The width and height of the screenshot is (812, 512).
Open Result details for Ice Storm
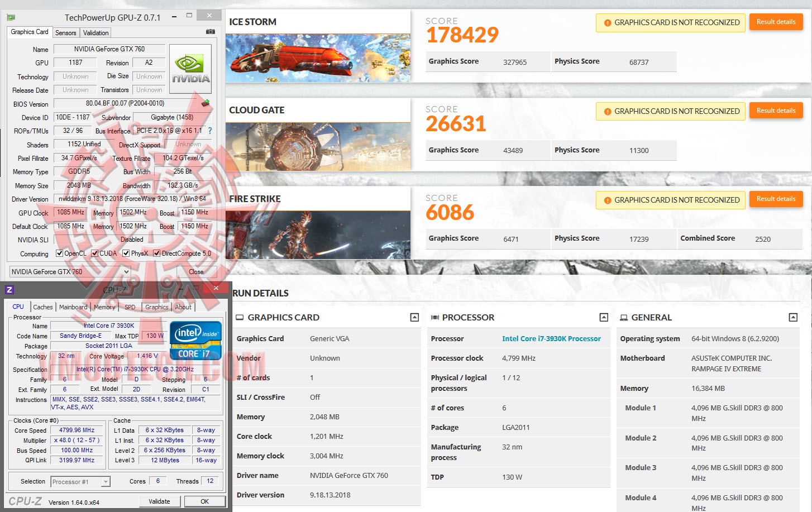[x=776, y=22]
